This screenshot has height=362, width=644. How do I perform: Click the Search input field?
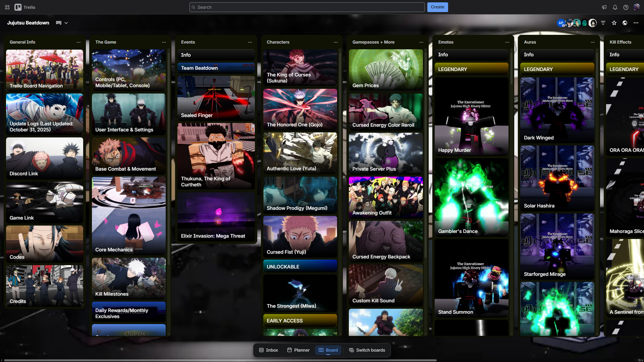point(307,7)
